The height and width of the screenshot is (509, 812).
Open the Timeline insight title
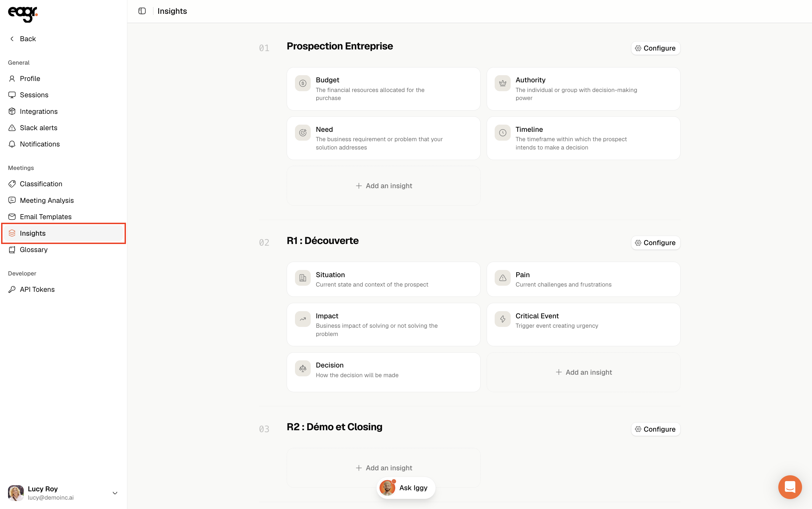[x=529, y=129]
